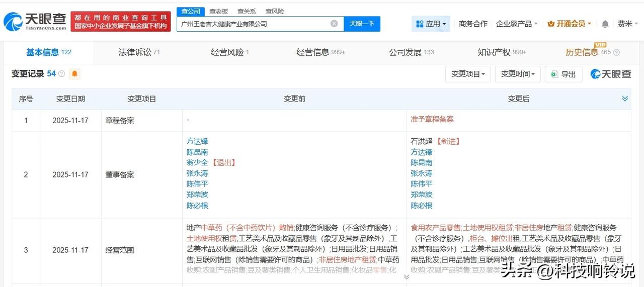644x287 pixels.
Task: Open the 基本信息 tab
Action: point(49,52)
